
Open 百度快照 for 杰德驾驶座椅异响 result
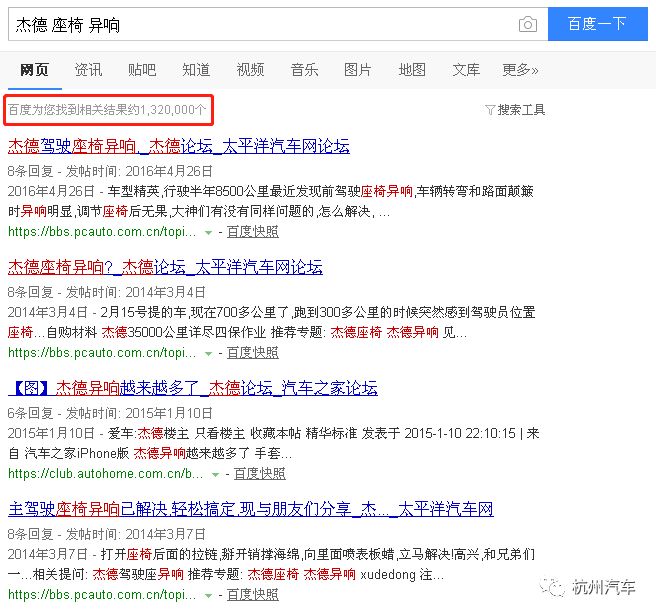click(253, 232)
